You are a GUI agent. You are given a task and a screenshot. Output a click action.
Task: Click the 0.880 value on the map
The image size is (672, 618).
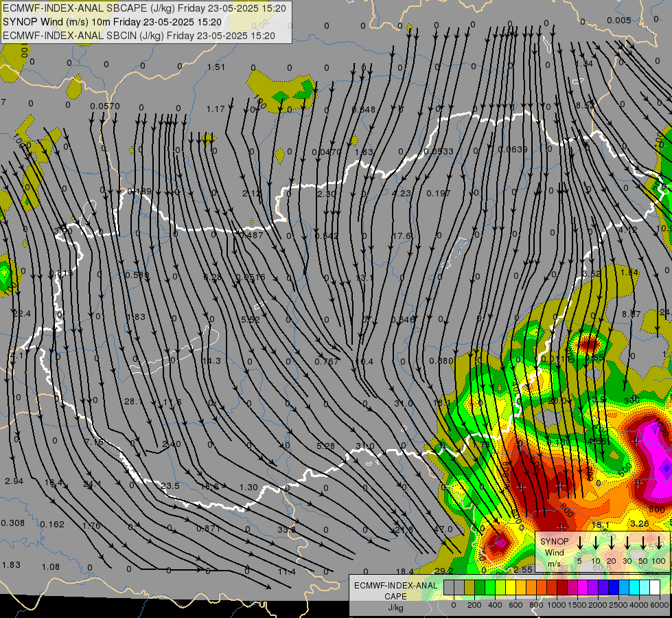pos(441,361)
